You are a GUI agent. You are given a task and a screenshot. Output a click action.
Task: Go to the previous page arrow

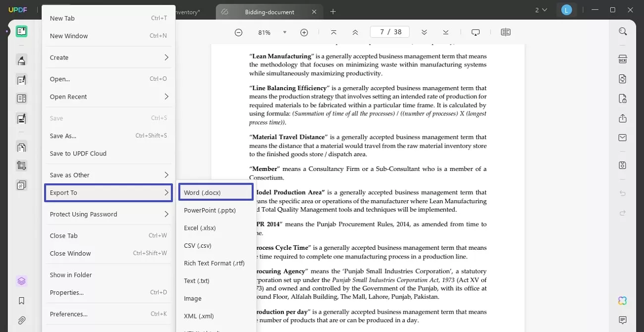[355, 32]
